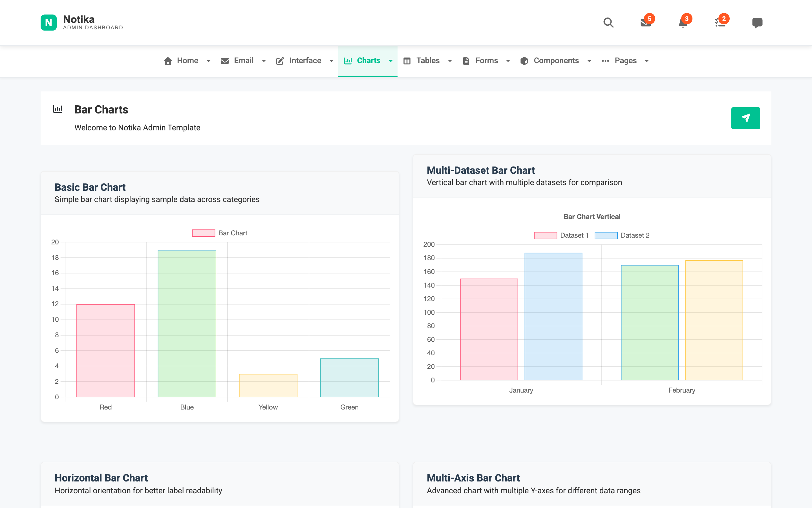Viewport: 812px width, 508px height.
Task: Expand the Email dropdown arrow
Action: point(264,61)
